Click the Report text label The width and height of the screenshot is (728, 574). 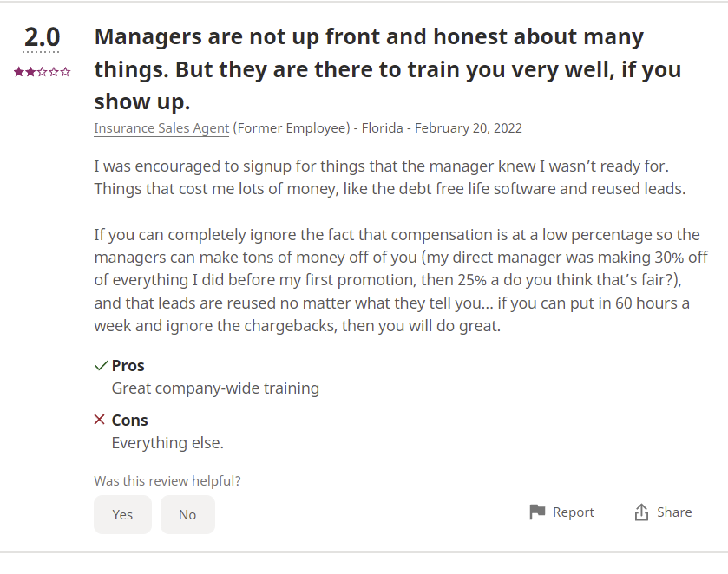tap(574, 512)
